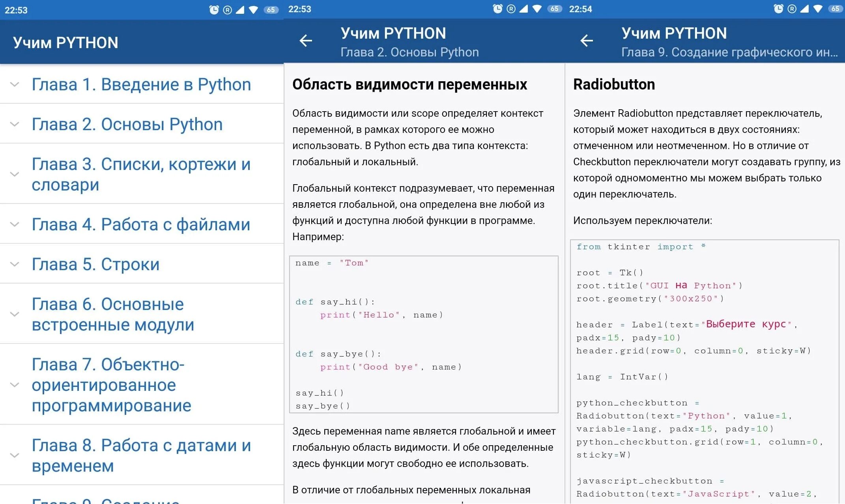This screenshot has height=504, width=845.
Task: Tap alarm clock icon in middle status bar
Action: tap(498, 9)
